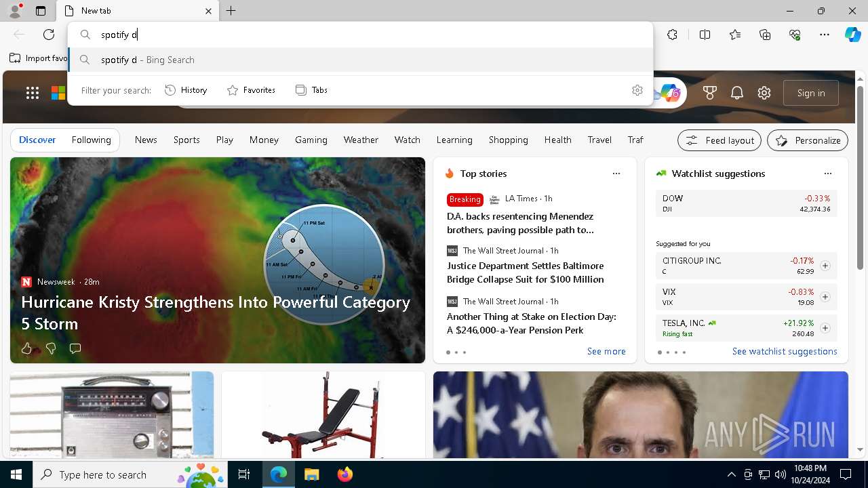This screenshot has height=488, width=868.
Task: Filter search by History
Action: [x=186, y=90]
